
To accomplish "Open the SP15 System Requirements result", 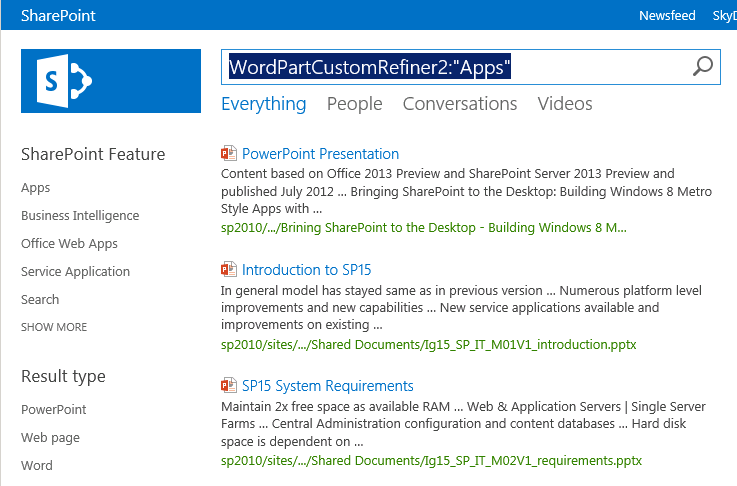I will pyautogui.click(x=328, y=386).
